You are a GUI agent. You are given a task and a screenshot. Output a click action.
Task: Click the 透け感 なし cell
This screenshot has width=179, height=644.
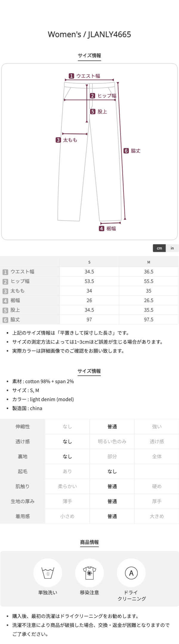(x=67, y=441)
